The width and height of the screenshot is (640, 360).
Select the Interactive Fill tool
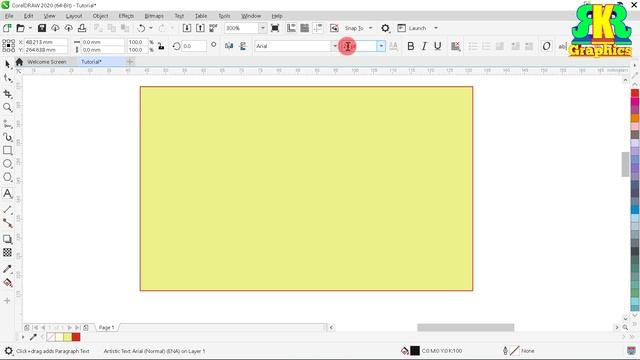7,282
